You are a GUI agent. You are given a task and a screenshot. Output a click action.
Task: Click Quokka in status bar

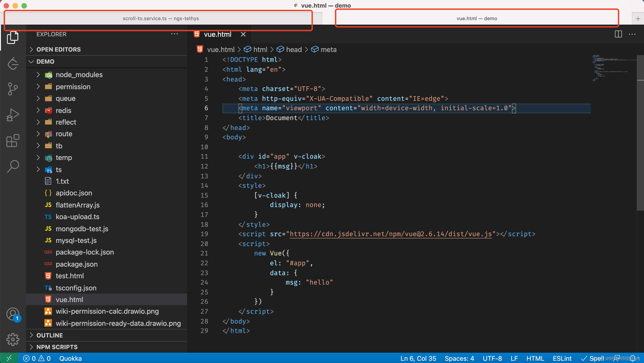tap(70, 358)
